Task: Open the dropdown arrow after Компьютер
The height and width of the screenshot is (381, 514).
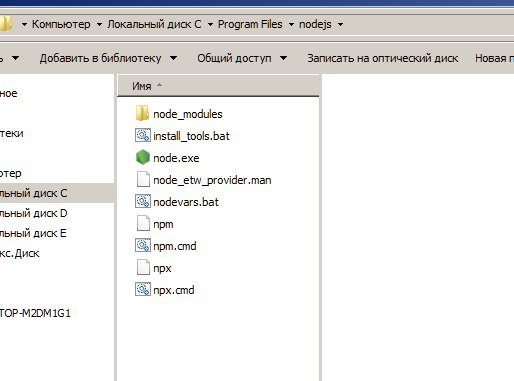Action: 99,24
